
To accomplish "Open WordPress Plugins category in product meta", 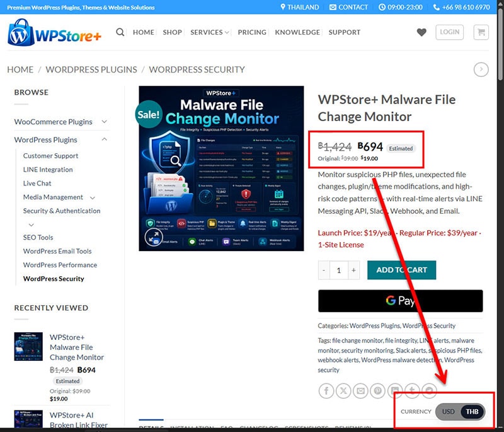I will [374, 326].
